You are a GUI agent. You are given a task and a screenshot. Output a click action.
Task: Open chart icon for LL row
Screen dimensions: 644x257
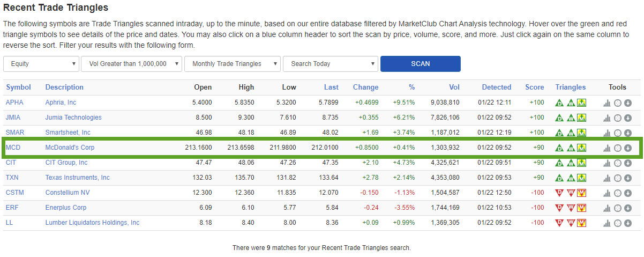[607, 223]
